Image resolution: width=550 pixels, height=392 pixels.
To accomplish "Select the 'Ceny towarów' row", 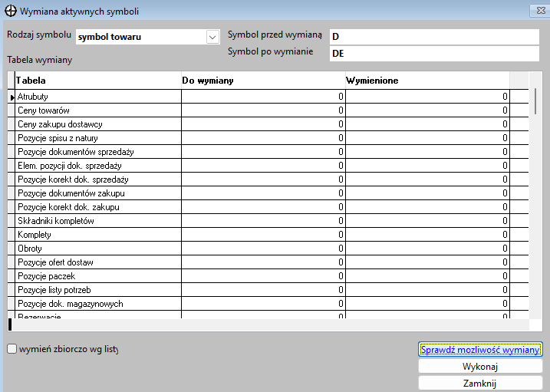I will (97, 110).
